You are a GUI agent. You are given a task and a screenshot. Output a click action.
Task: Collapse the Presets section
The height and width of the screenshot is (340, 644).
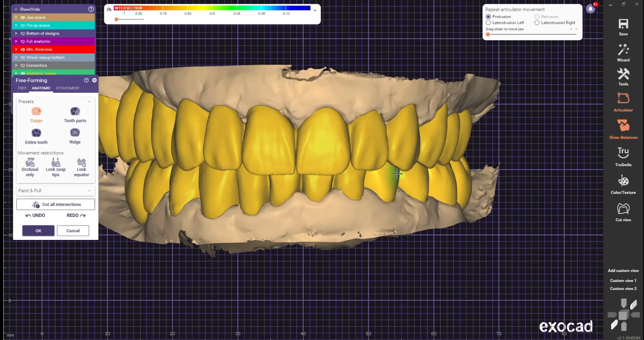click(89, 102)
